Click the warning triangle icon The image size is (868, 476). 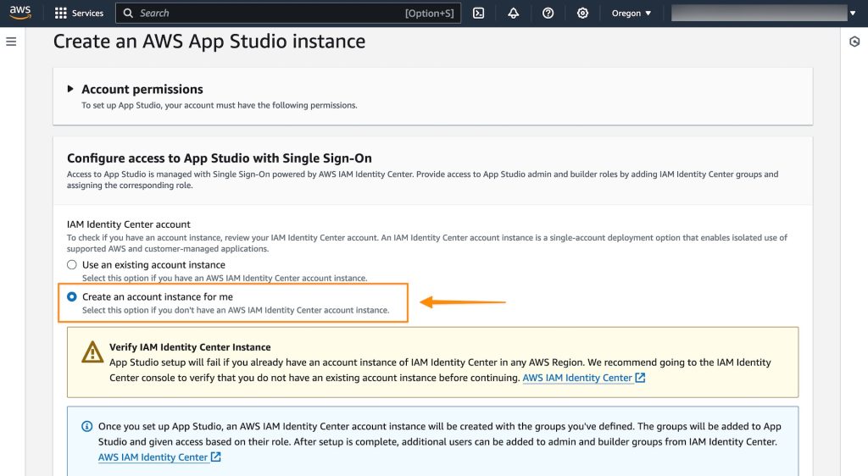92,351
